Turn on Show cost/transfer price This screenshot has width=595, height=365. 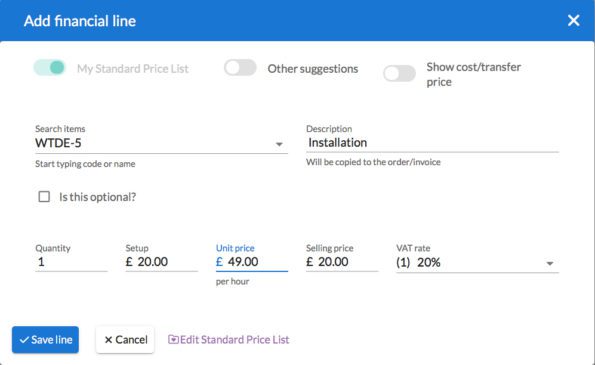[x=400, y=73]
